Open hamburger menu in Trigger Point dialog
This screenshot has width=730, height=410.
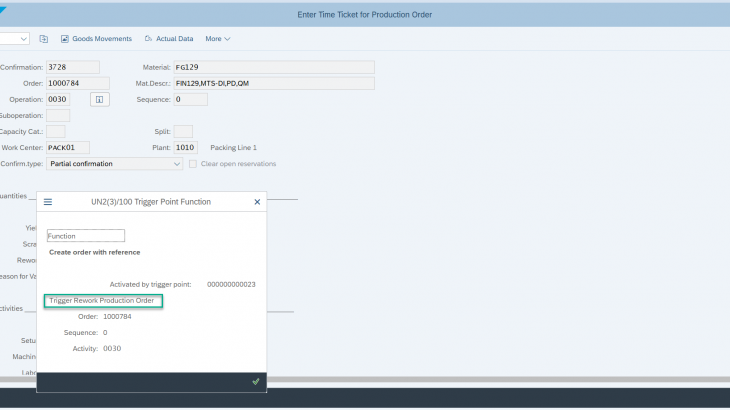pyautogui.click(x=47, y=202)
